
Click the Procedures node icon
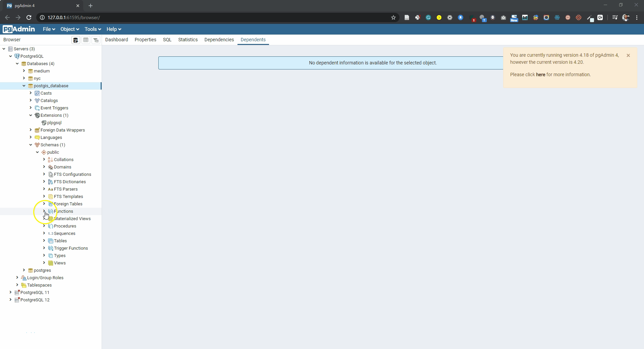(x=51, y=226)
